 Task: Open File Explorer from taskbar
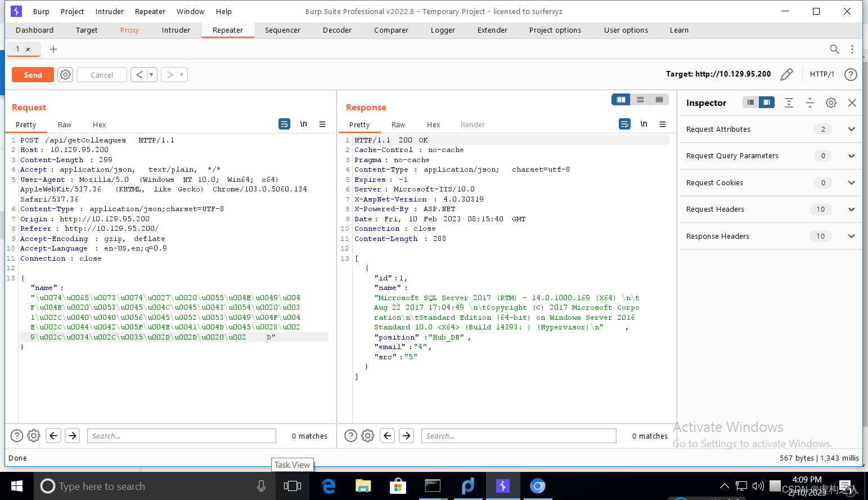(363, 486)
